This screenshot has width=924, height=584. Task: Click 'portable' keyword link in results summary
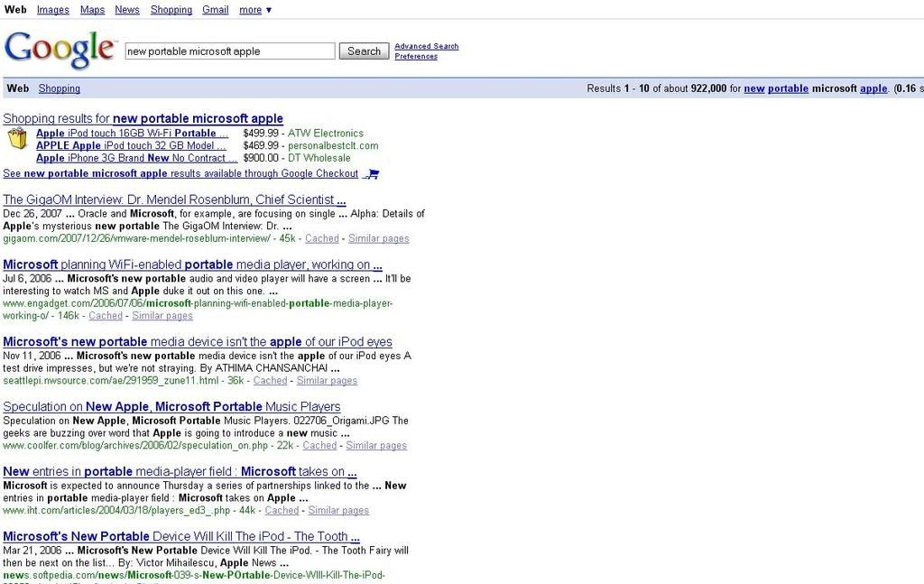pos(788,88)
